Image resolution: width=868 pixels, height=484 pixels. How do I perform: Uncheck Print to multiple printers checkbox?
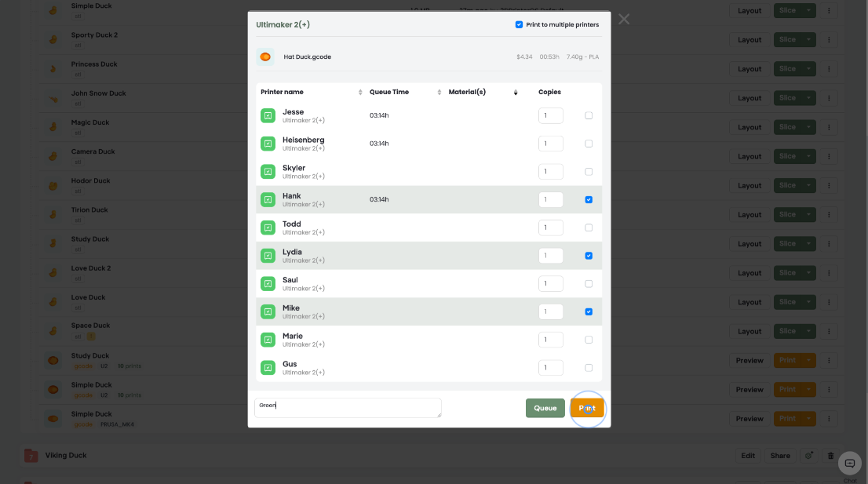[519, 24]
